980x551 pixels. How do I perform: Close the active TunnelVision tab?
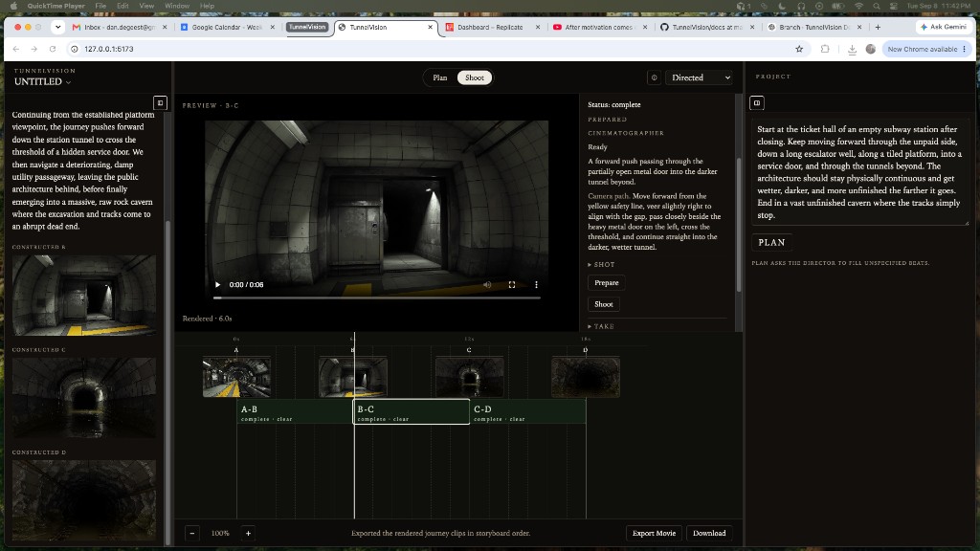430,27
